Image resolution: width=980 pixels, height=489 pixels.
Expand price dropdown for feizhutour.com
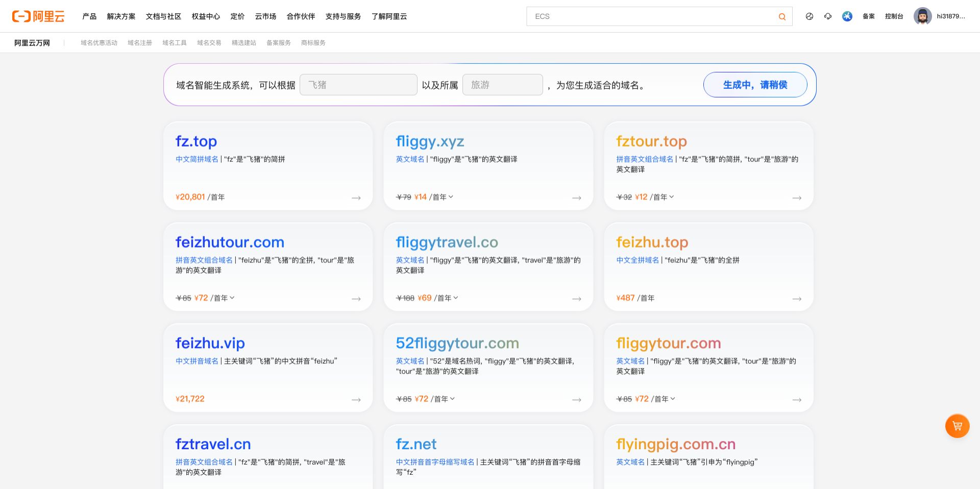point(232,298)
